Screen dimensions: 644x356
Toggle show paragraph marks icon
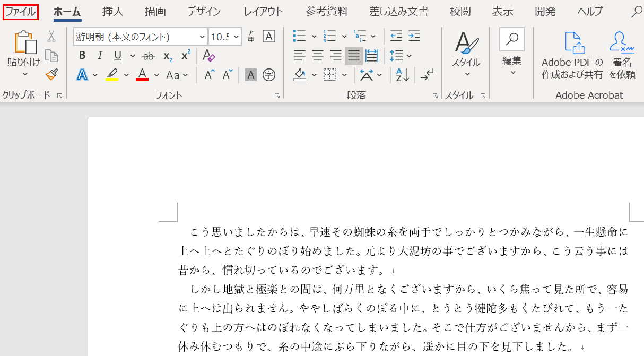pos(427,75)
